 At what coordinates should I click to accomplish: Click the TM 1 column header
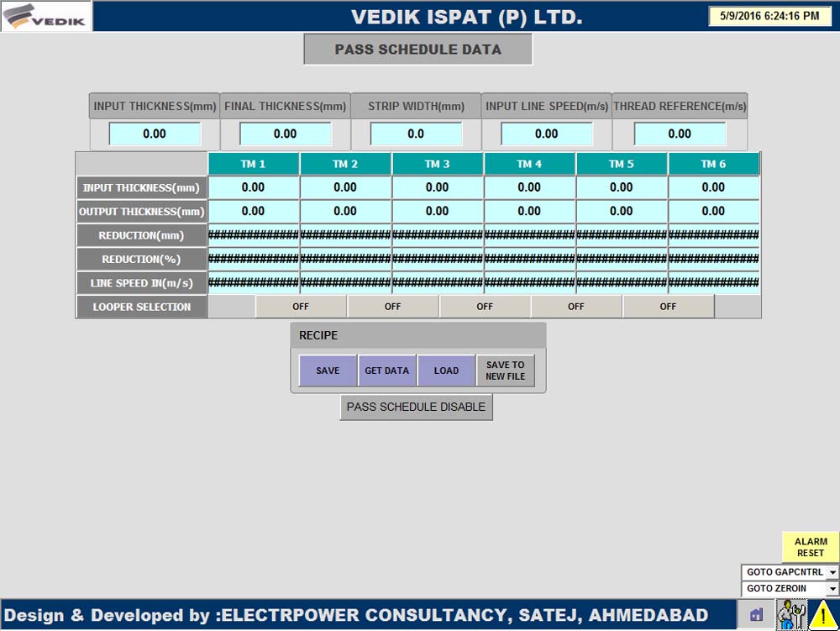253,164
